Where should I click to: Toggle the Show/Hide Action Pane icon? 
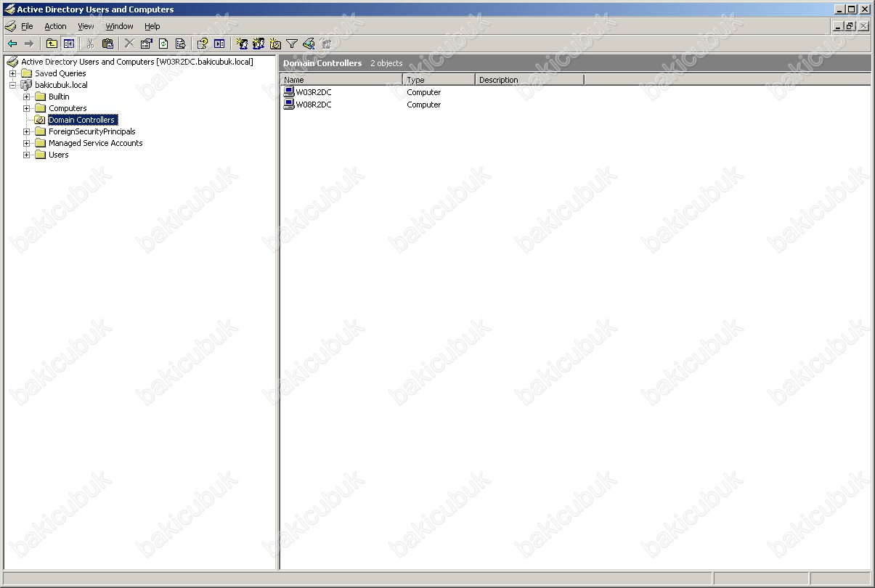point(219,44)
